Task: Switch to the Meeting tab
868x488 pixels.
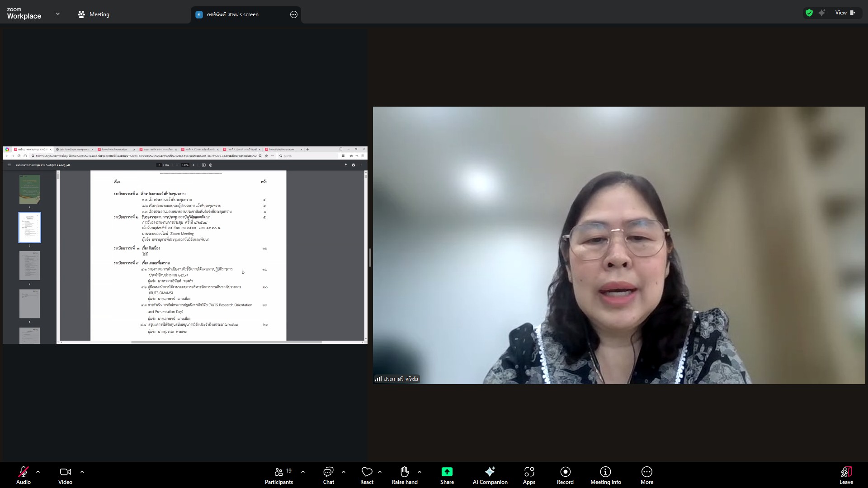Action: click(x=94, y=14)
